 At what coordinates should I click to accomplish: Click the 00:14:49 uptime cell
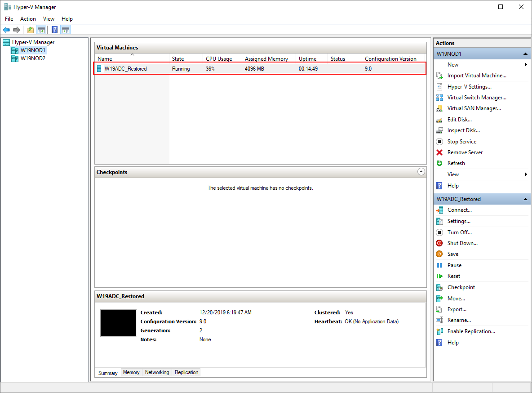pyautogui.click(x=308, y=69)
